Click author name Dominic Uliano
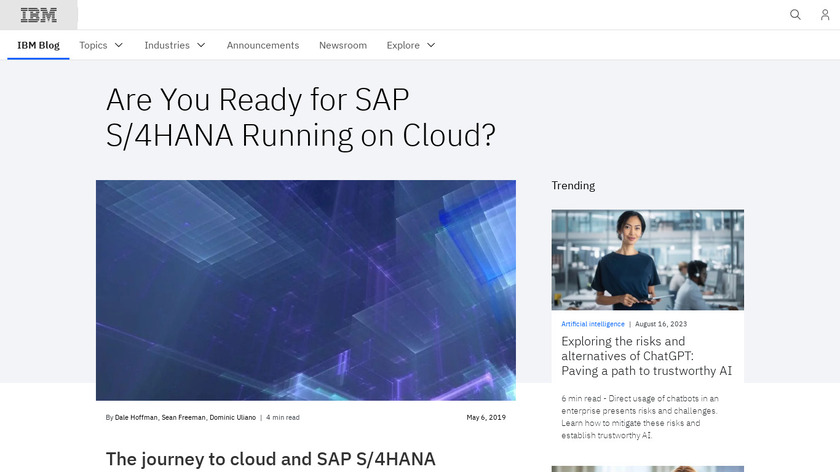Screen dimensions: 840x472 pos(232,417)
